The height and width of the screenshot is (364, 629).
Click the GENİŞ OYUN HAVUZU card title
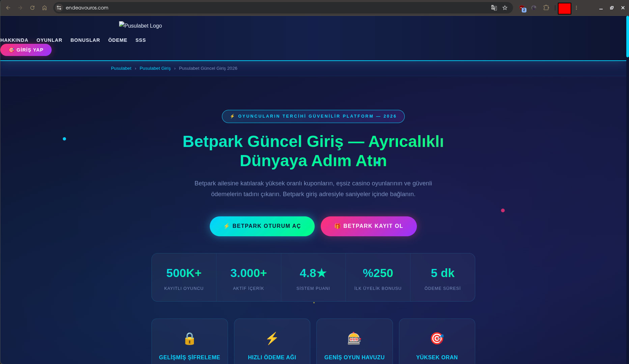[354, 357]
